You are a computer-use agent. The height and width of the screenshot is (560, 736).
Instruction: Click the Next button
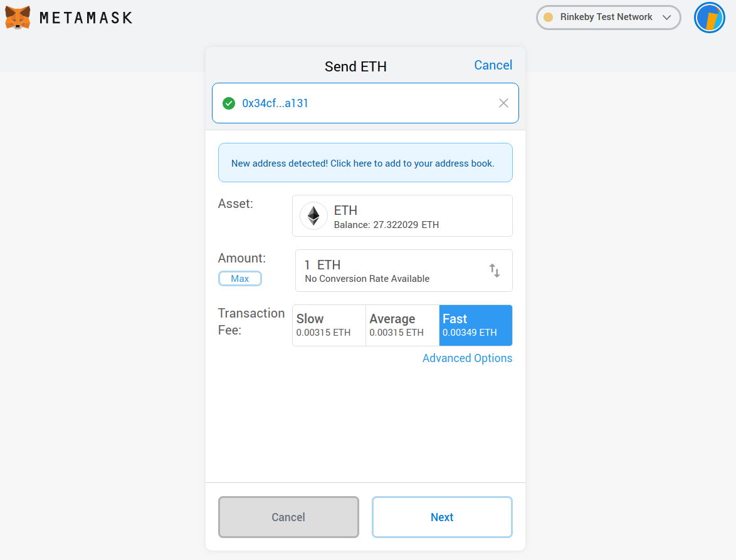pos(442,517)
